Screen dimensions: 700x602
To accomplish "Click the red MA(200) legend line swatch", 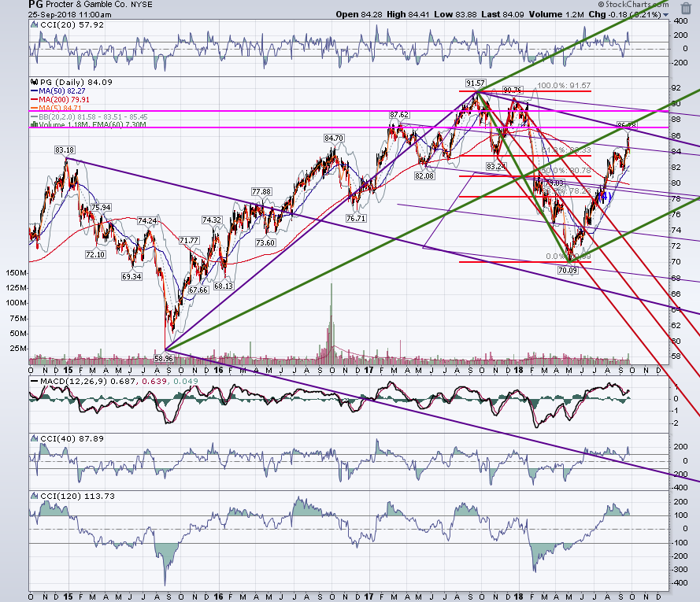I will click(35, 99).
